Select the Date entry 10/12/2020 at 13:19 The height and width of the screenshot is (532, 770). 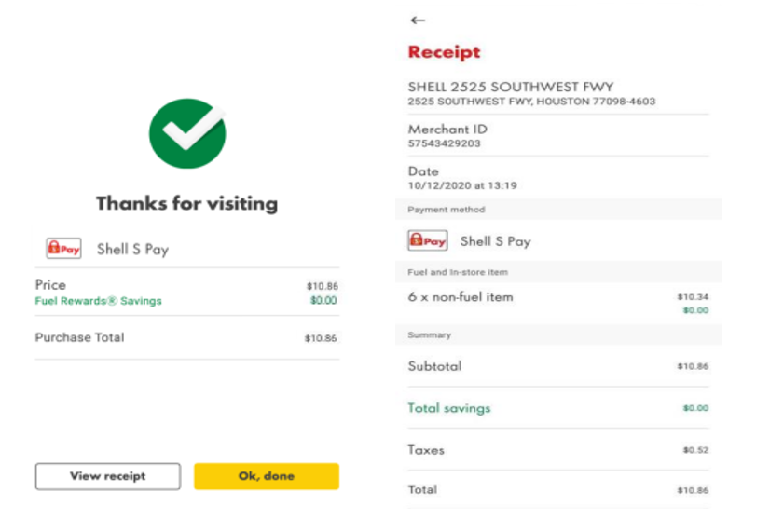pos(462,185)
